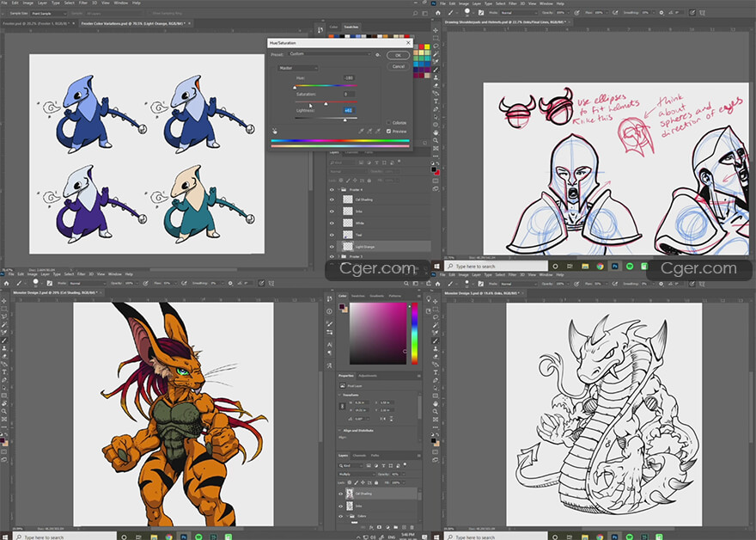The width and height of the screenshot is (756, 540).
Task: Uncheck Preview in Hue/Saturation dialog
Action: (388, 132)
